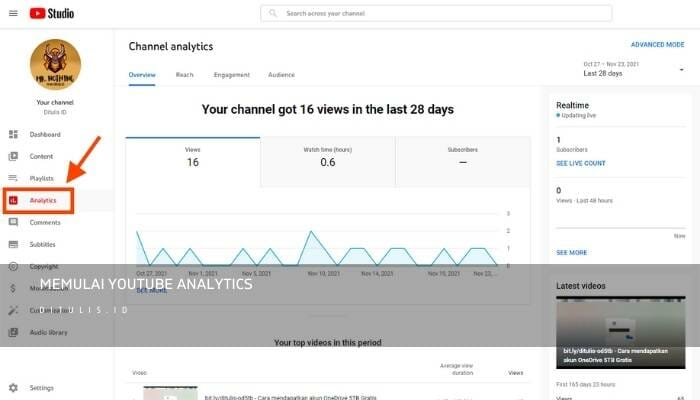Switch to the Audience tab

click(281, 75)
